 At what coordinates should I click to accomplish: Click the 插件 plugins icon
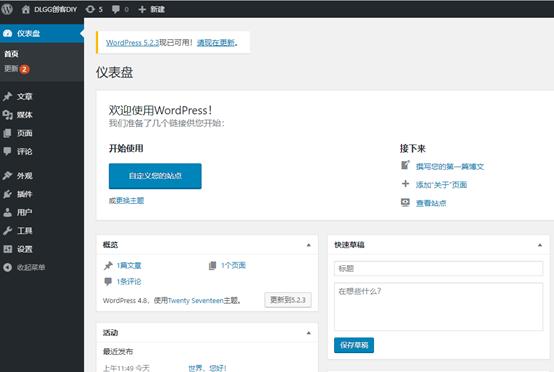[7, 194]
